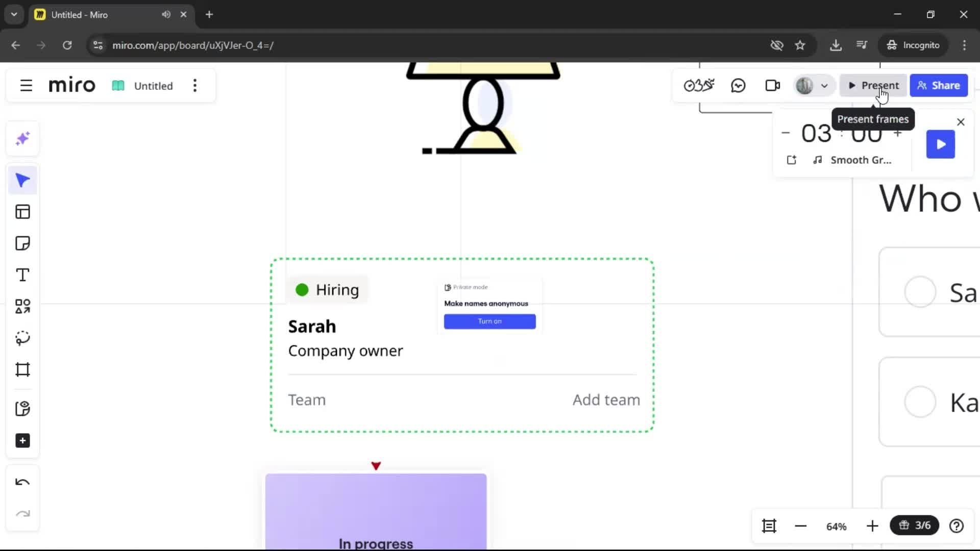Open the comments and reactions icon

(x=738, y=85)
